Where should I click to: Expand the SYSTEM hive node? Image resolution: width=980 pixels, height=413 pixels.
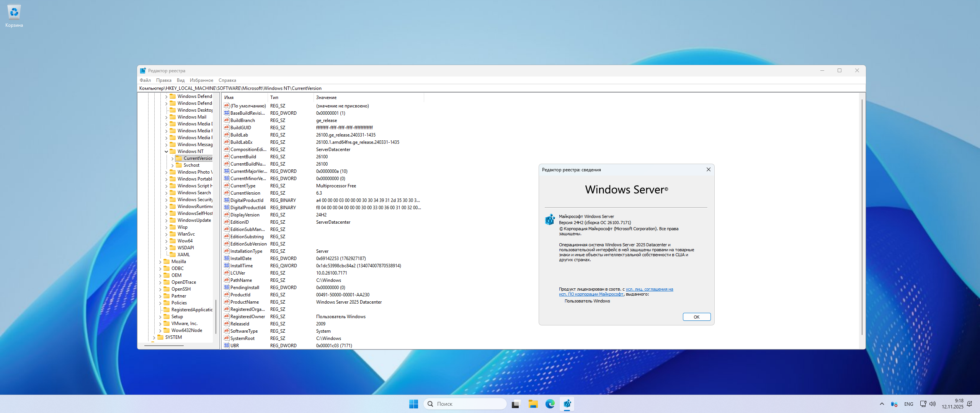click(x=154, y=337)
